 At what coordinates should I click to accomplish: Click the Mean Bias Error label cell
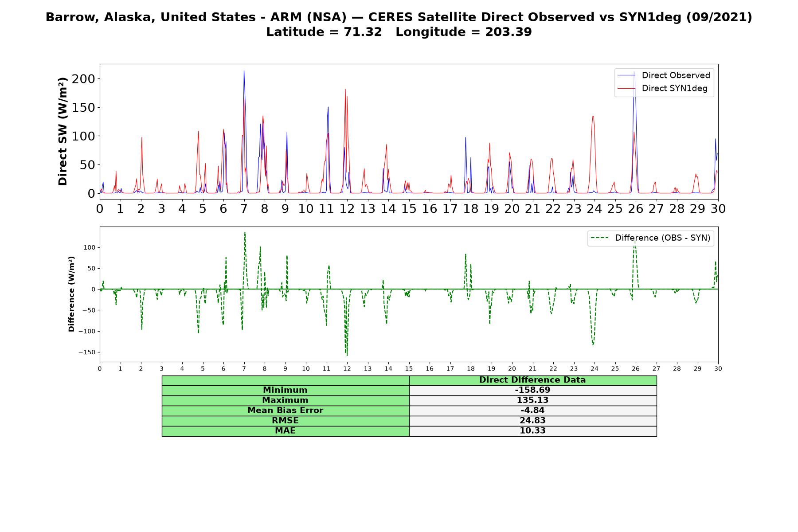pyautogui.click(x=285, y=411)
